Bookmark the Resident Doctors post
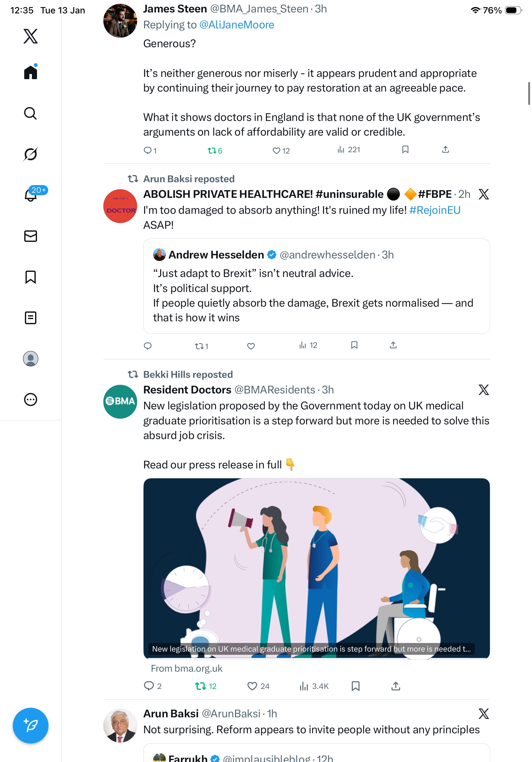The width and height of the screenshot is (532, 762). [x=355, y=686]
